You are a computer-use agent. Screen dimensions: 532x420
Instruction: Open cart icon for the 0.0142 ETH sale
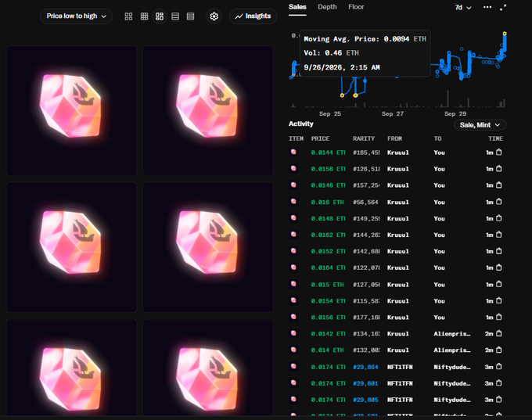coord(499,334)
